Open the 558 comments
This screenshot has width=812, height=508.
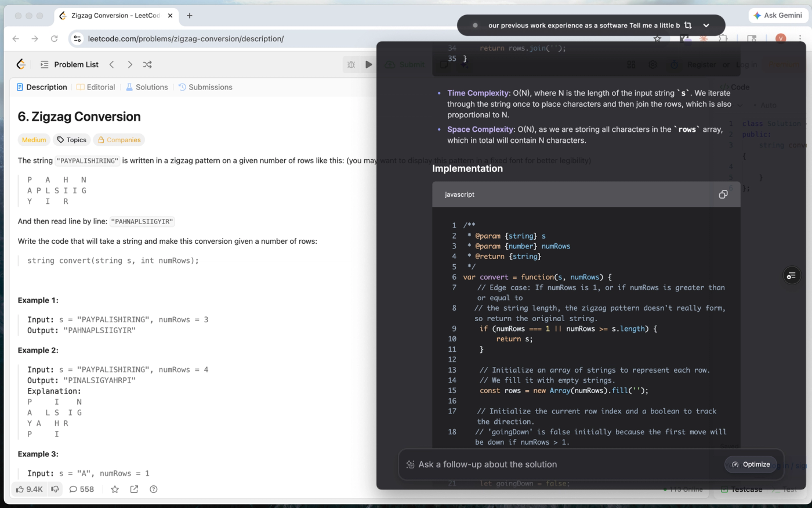click(x=81, y=489)
